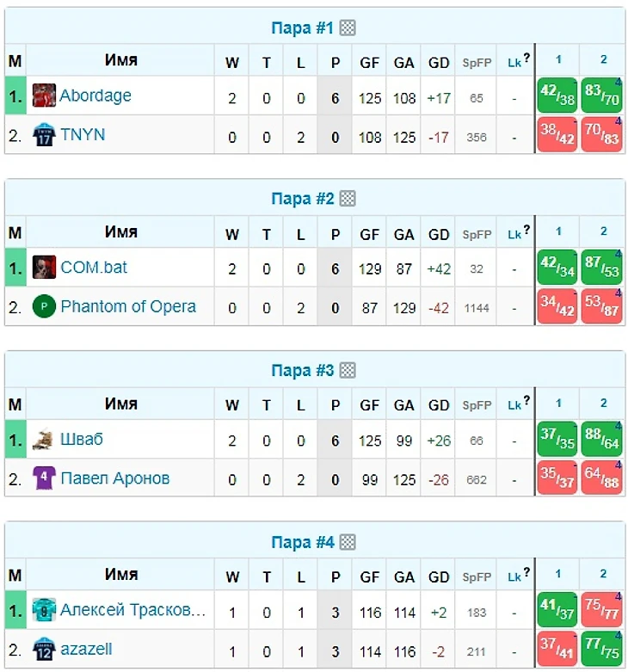Click Lk help column header in Пара #1
Image resolution: width=628 pixels, height=672 pixels.
point(517,61)
